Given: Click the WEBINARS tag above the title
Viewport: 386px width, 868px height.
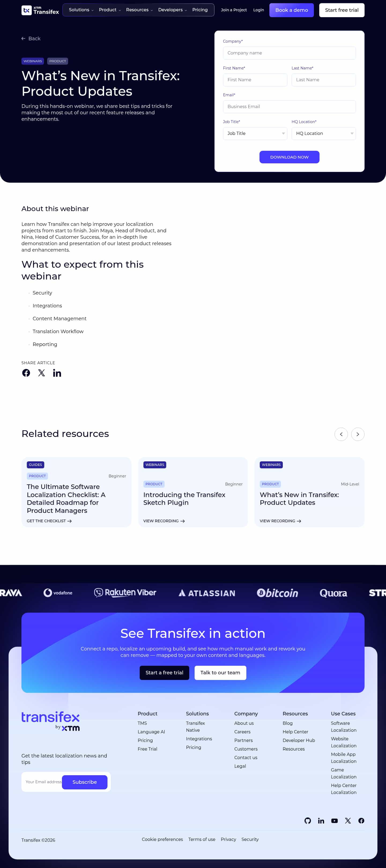Looking at the screenshot, I should point(33,61).
